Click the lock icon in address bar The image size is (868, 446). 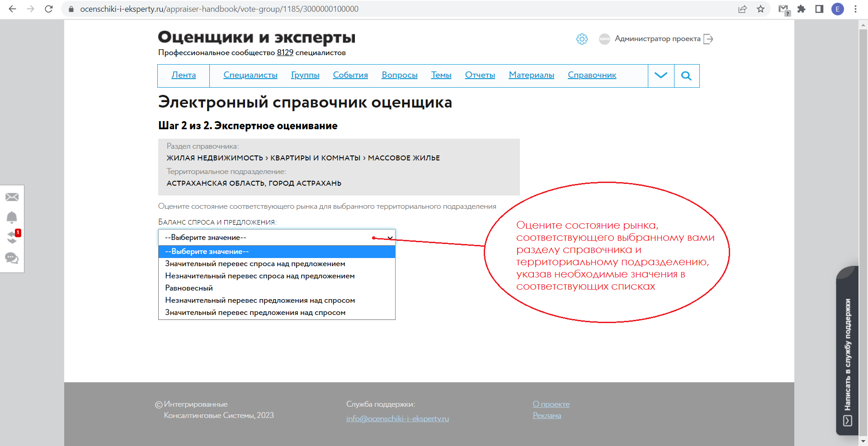click(71, 9)
